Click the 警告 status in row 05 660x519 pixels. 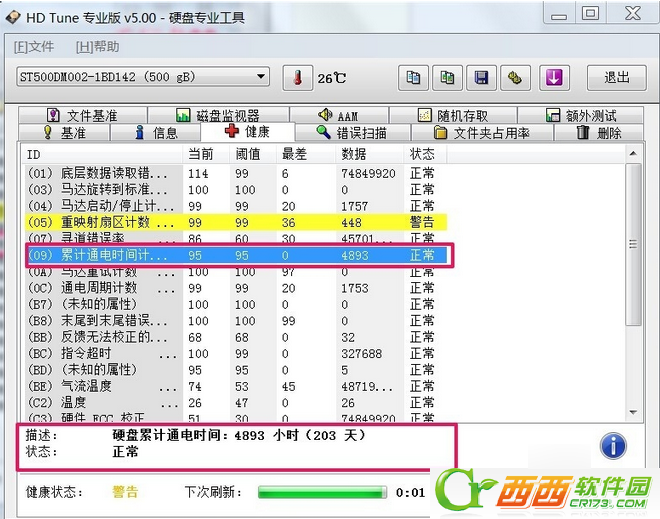coord(422,222)
